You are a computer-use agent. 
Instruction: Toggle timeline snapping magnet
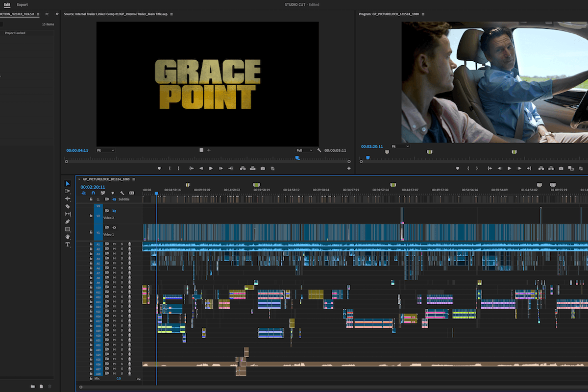pos(93,193)
